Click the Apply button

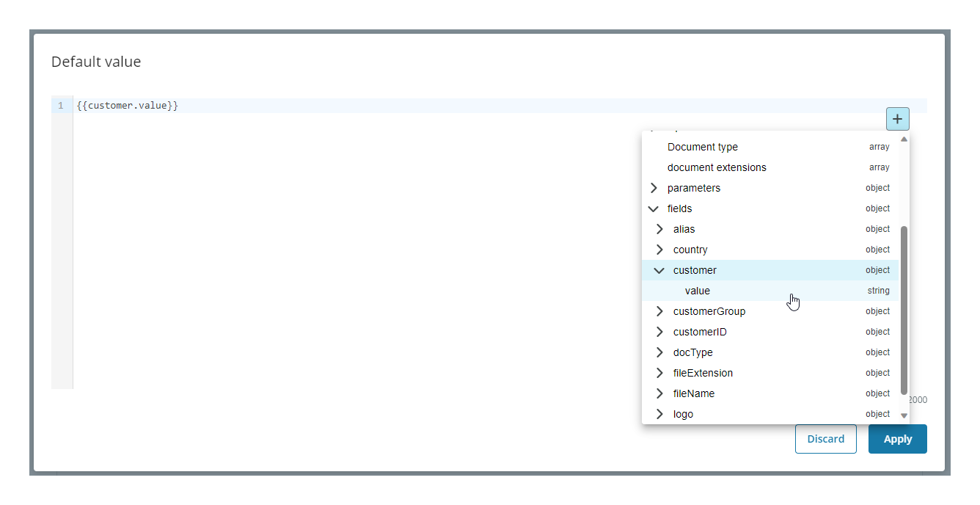[x=897, y=438]
